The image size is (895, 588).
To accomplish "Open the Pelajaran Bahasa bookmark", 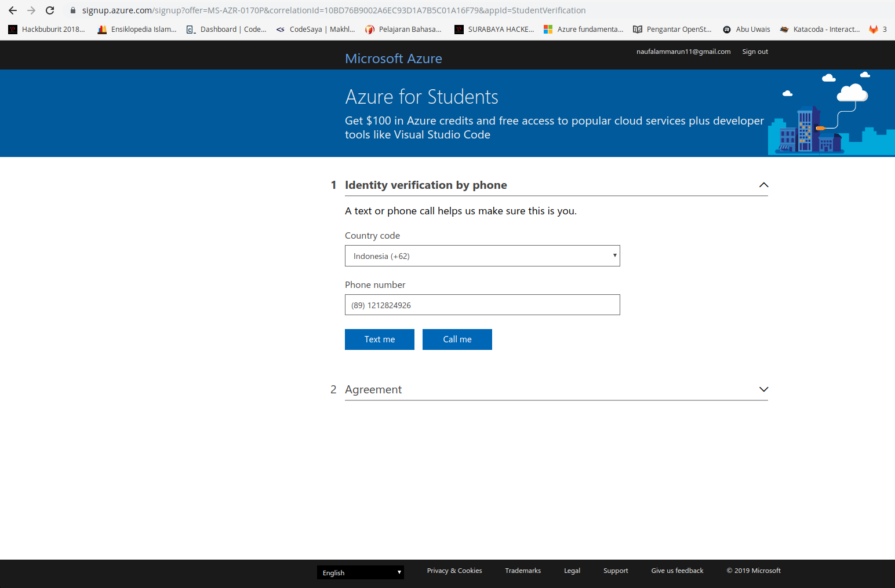I will point(403,30).
